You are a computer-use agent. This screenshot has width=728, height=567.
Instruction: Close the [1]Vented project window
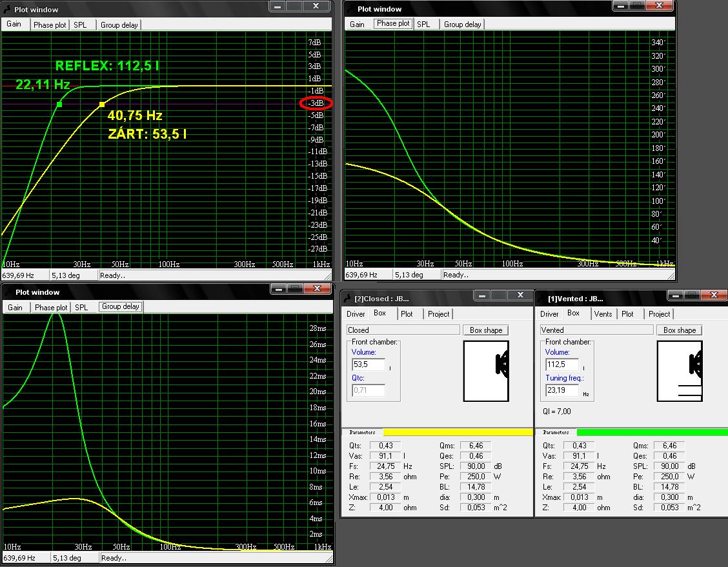point(714,295)
